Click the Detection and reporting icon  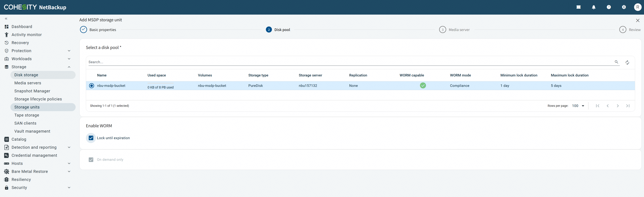7,147
